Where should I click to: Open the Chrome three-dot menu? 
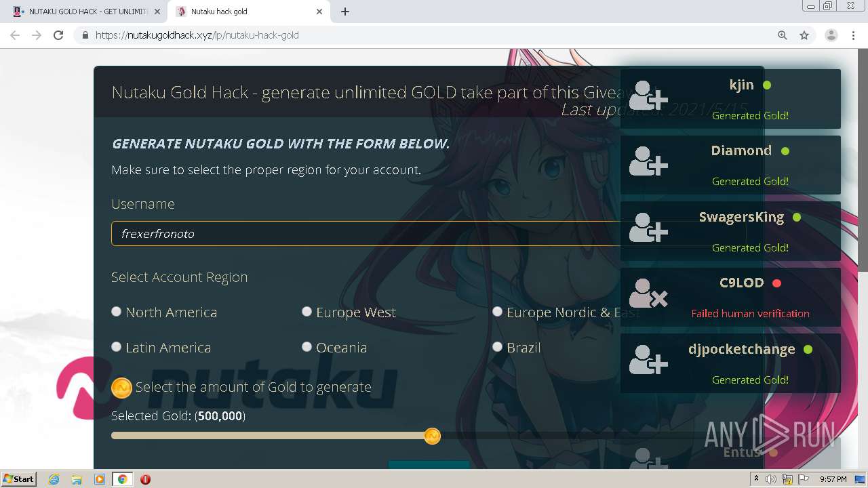pos(853,35)
